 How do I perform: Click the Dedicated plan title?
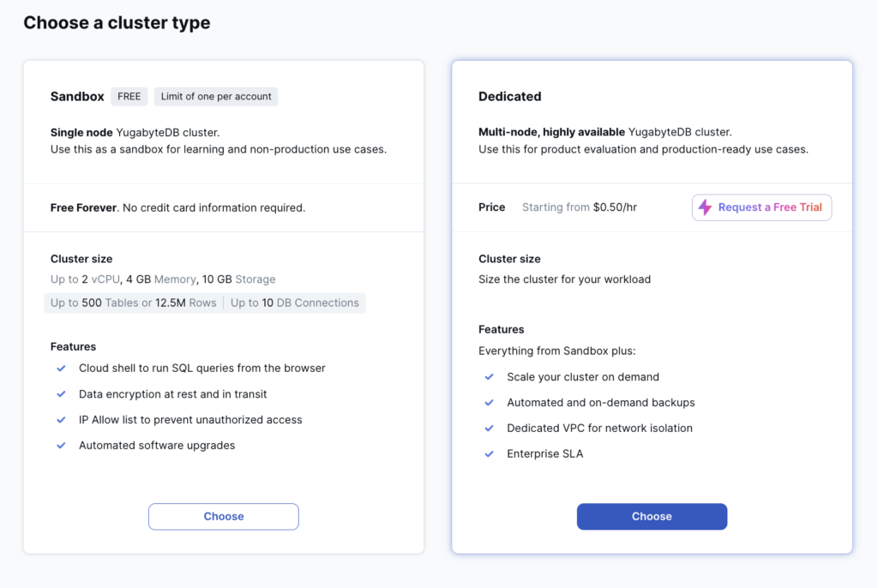coord(510,96)
